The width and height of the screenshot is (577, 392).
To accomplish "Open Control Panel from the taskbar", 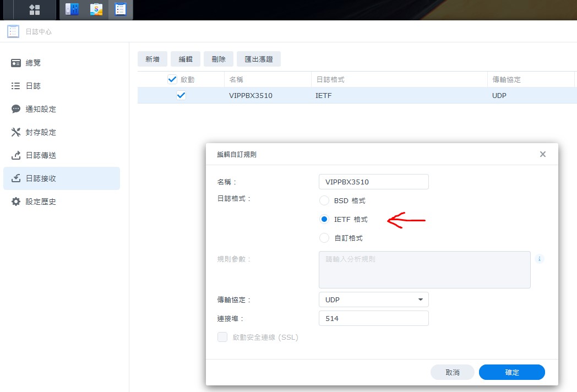I will point(72,9).
